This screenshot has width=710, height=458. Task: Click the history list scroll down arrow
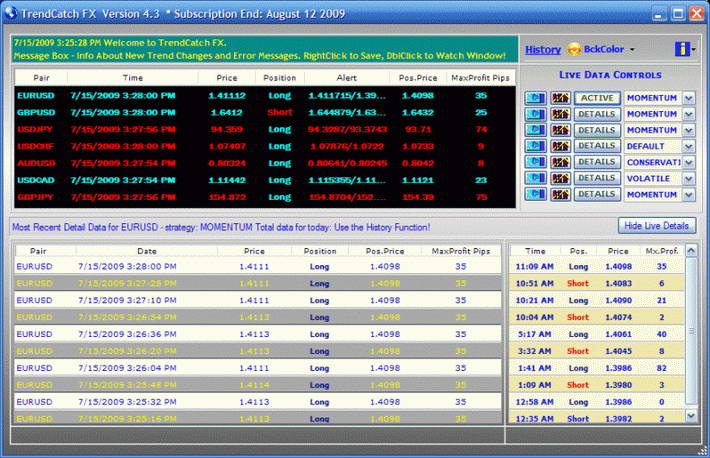coord(691,415)
